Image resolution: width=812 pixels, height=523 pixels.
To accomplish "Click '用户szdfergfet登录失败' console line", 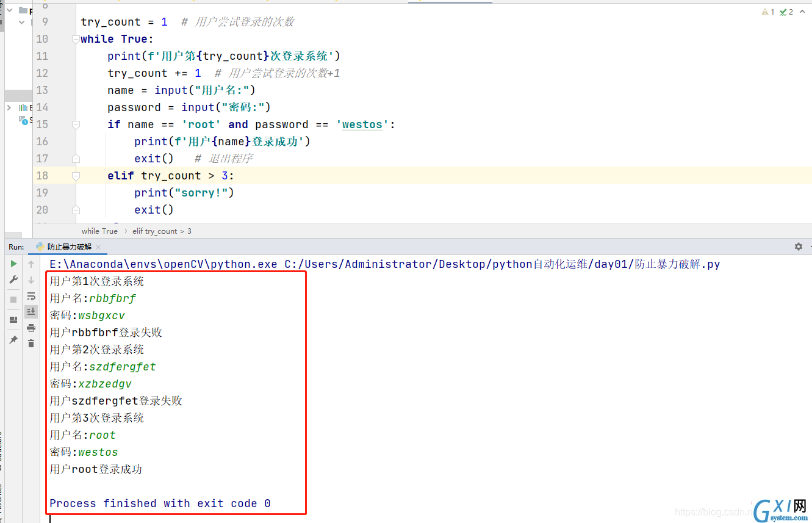I will [116, 401].
